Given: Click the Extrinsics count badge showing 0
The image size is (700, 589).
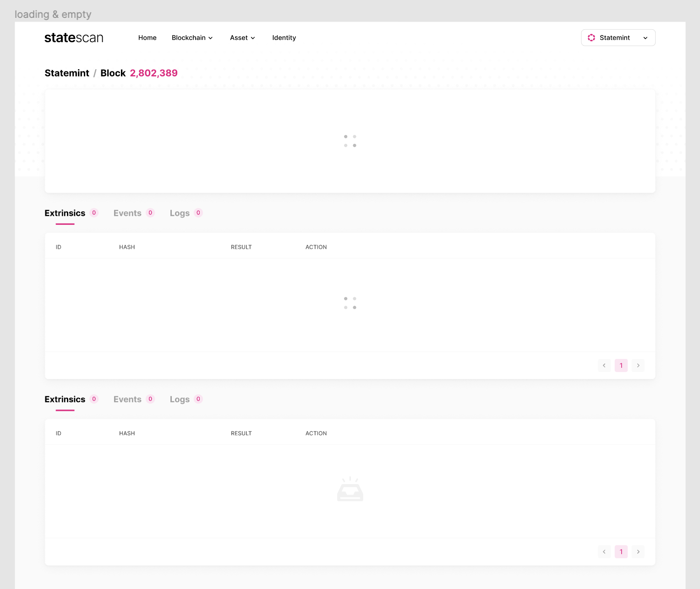Looking at the screenshot, I should (94, 213).
